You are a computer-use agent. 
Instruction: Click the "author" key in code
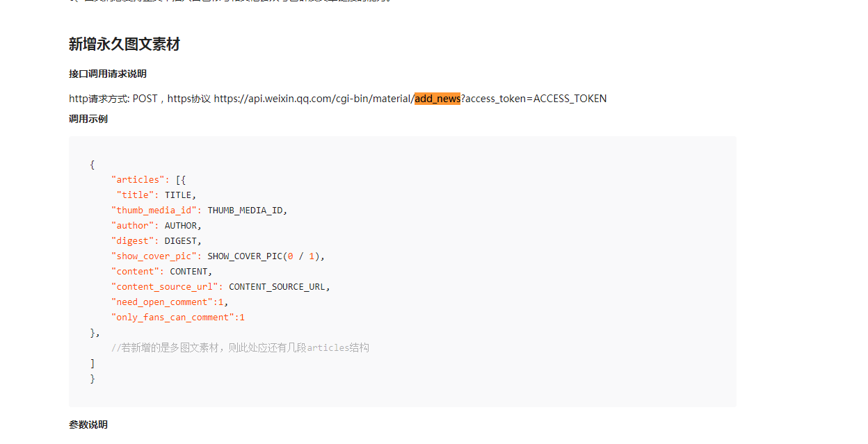pos(134,225)
